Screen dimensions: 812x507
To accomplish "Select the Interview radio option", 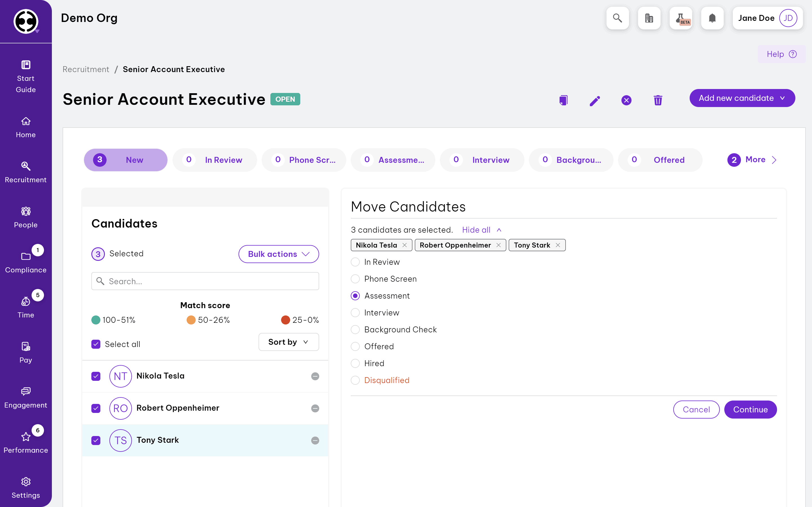I will click(x=355, y=313).
